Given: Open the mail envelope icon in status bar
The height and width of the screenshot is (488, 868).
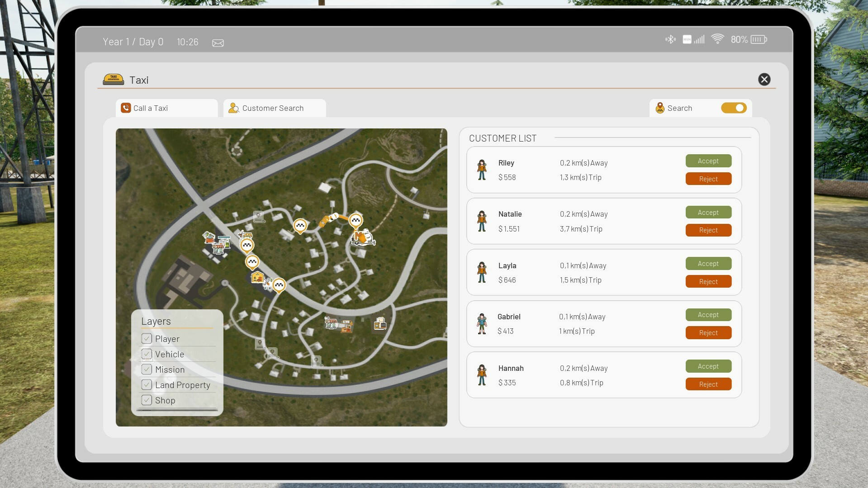Looking at the screenshot, I should pos(218,43).
